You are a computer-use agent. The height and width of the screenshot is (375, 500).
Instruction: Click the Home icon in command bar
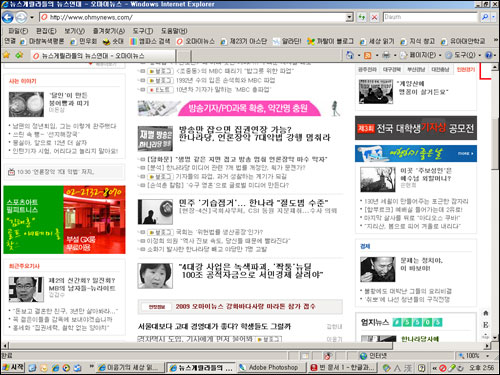coord(350,55)
